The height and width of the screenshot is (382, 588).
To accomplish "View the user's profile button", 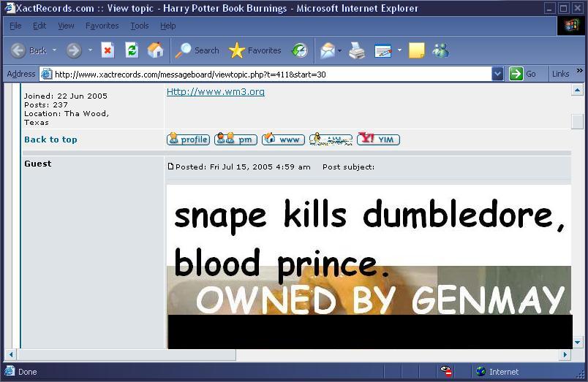I will coord(188,140).
